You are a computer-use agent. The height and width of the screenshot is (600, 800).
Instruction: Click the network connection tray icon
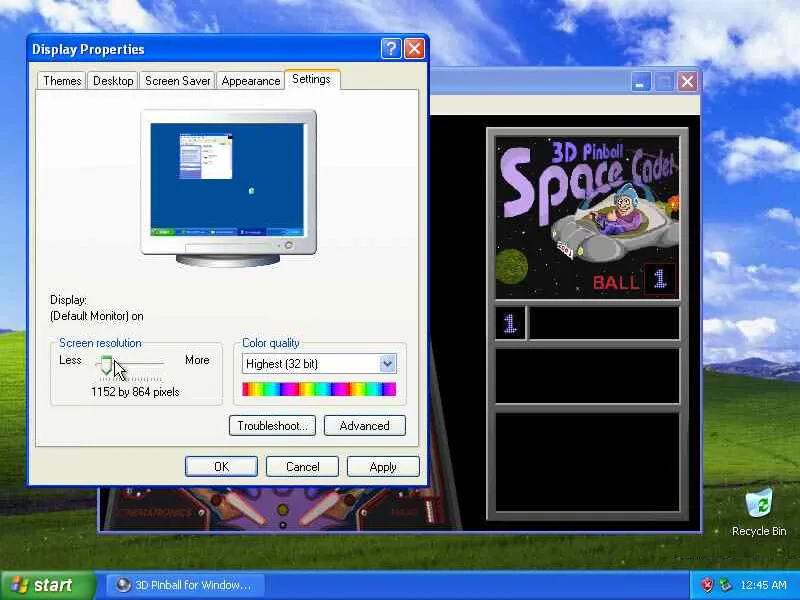click(724, 585)
